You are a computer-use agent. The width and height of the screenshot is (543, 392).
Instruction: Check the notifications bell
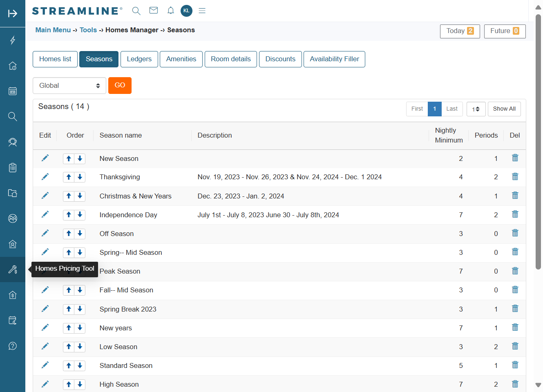(171, 11)
